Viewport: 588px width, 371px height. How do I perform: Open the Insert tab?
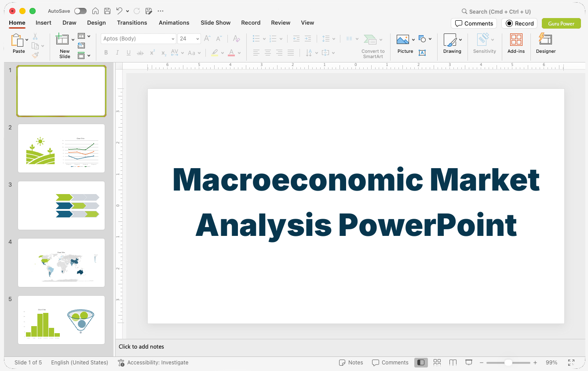(x=44, y=23)
